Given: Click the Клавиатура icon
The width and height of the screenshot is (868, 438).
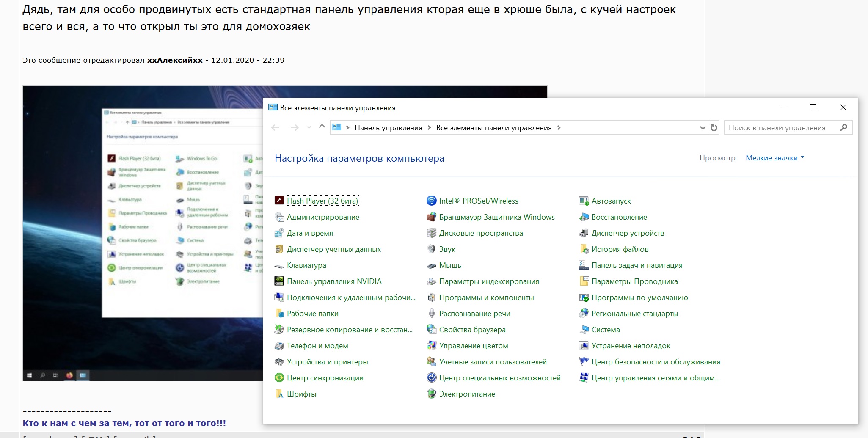Looking at the screenshot, I should click(x=279, y=266).
